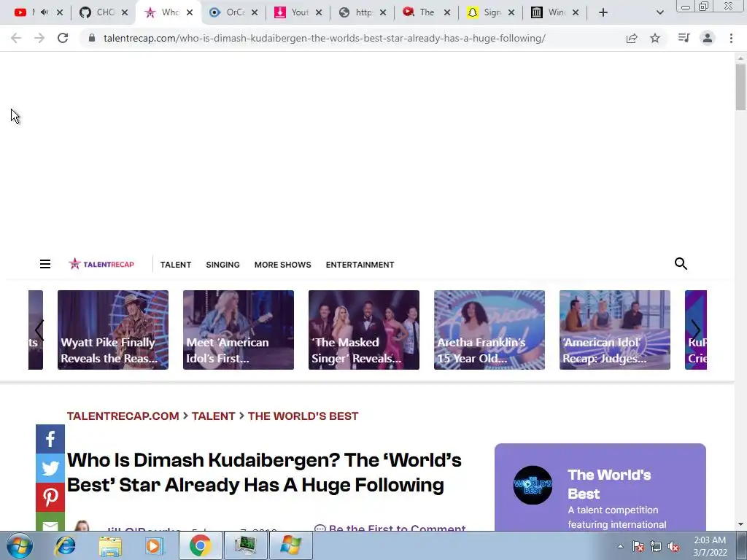Open the Wyatt Pike story card
Viewport: 747px width, 560px height.
click(x=113, y=330)
